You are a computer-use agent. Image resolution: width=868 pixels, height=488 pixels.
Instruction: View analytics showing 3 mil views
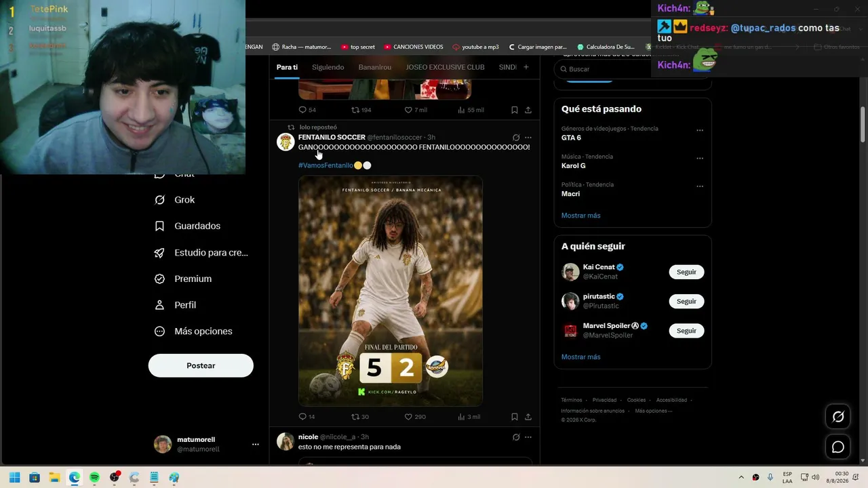[x=469, y=417]
